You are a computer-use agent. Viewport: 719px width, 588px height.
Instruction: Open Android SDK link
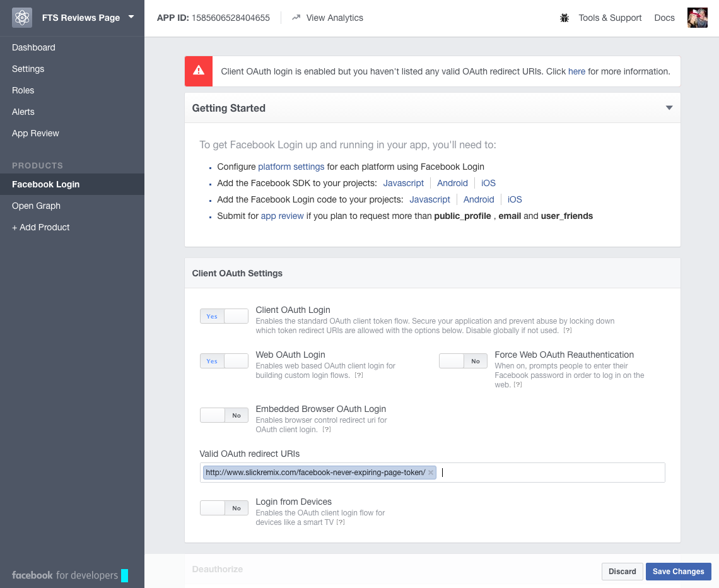pyautogui.click(x=452, y=183)
